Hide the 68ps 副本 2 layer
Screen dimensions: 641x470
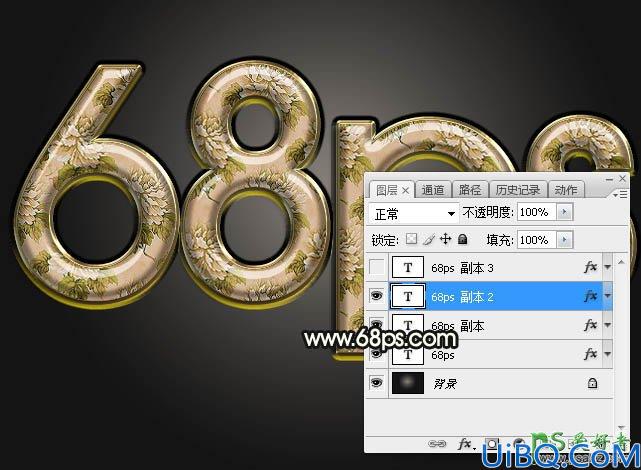(x=377, y=296)
